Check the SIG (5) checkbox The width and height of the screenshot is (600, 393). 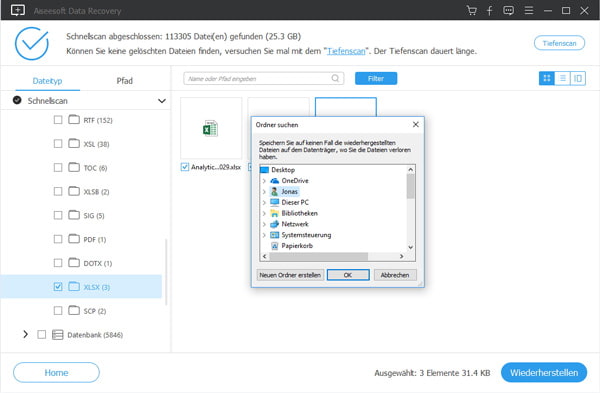point(58,215)
